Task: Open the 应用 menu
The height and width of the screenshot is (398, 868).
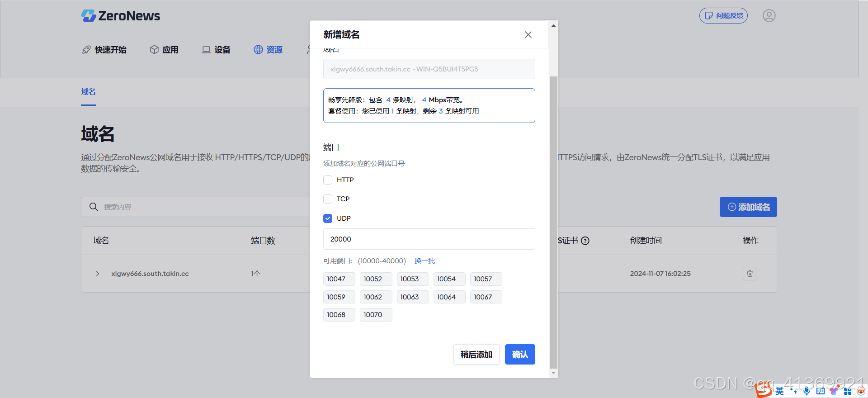Action: click(164, 50)
